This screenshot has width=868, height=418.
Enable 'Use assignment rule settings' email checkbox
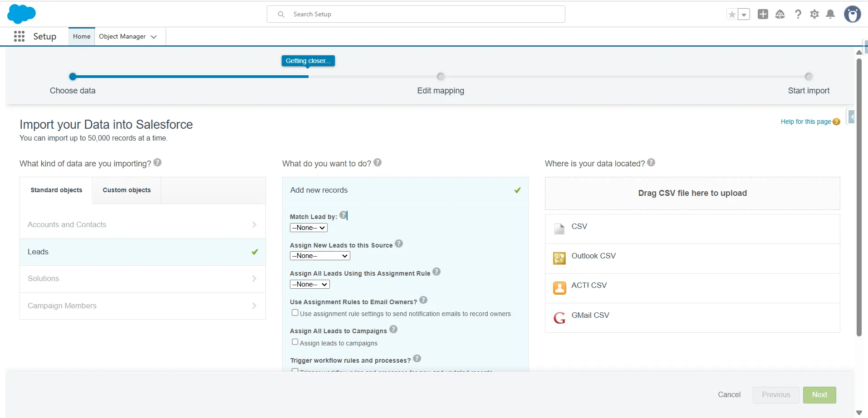click(x=295, y=312)
